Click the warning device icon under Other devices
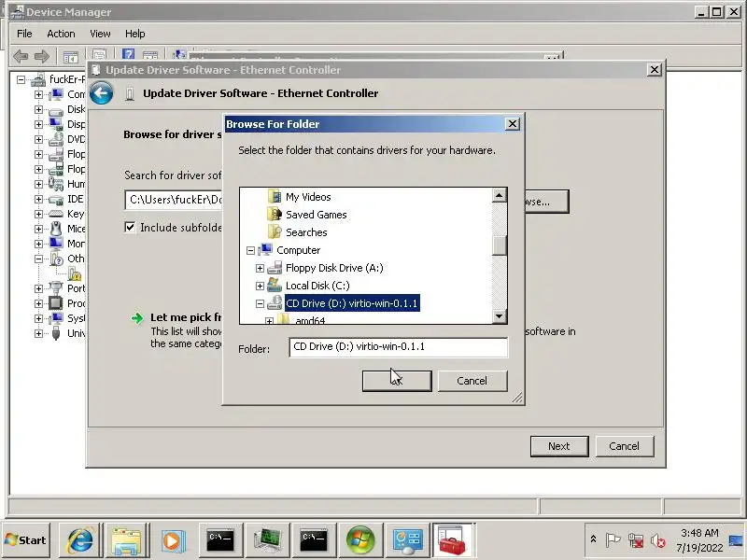This screenshot has height=560, width=747. (x=75, y=273)
